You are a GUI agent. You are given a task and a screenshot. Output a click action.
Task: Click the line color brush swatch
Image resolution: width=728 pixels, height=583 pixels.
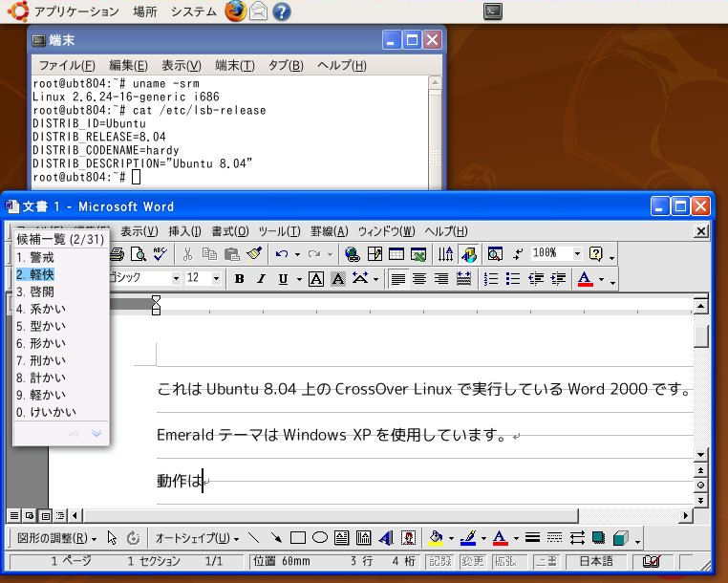point(468,538)
